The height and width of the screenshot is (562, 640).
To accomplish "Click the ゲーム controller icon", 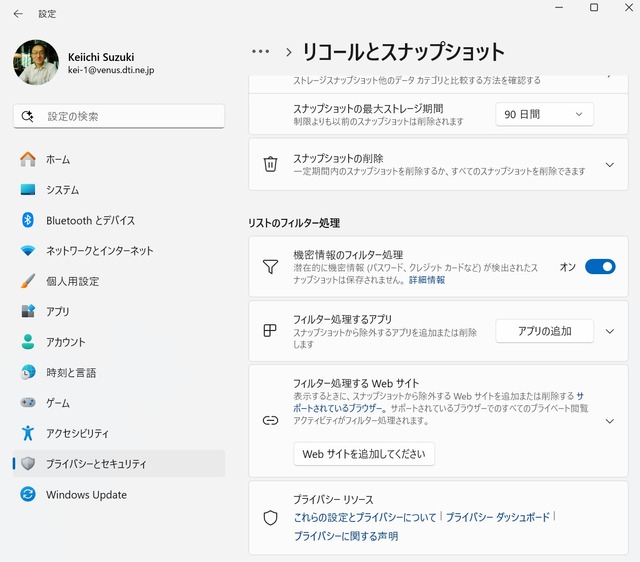I will pos(28,403).
